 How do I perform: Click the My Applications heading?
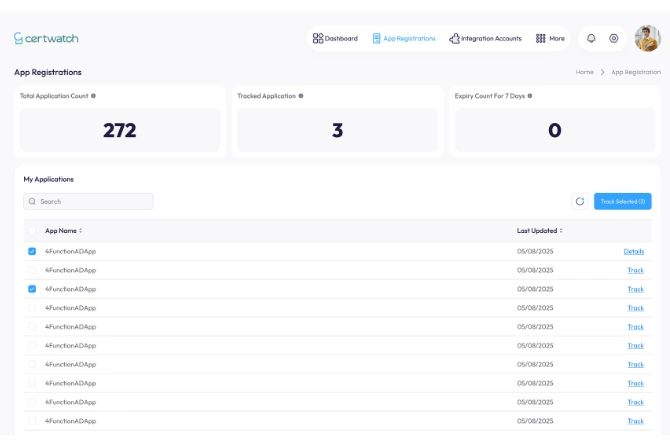tap(48, 179)
